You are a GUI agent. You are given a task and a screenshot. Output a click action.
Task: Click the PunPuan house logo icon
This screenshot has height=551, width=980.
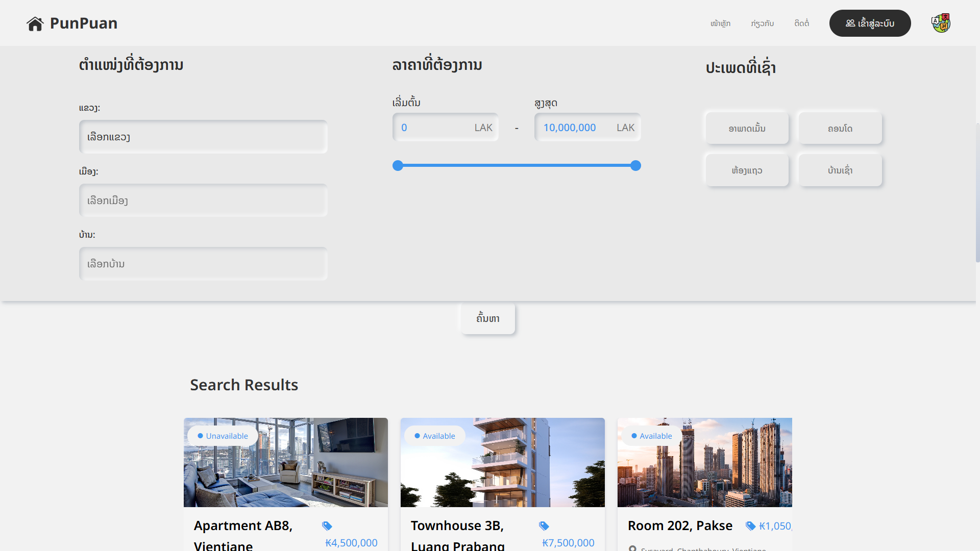[35, 23]
